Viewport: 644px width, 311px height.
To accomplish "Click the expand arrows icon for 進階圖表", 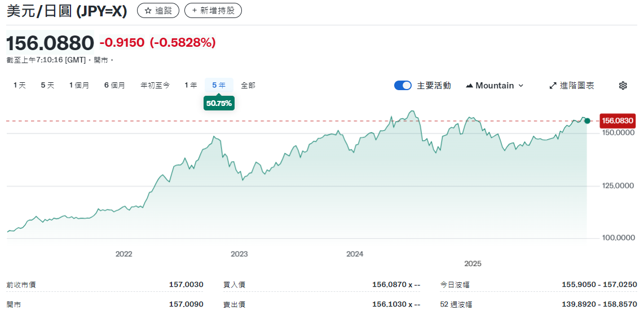I will (x=553, y=86).
